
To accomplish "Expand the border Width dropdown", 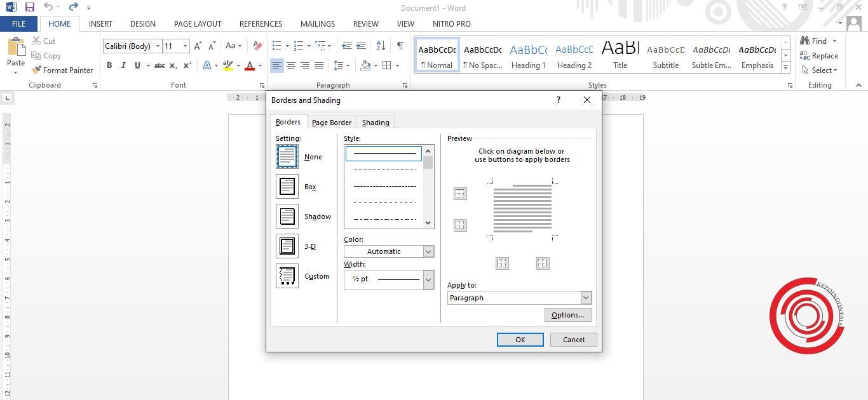I will 429,279.
